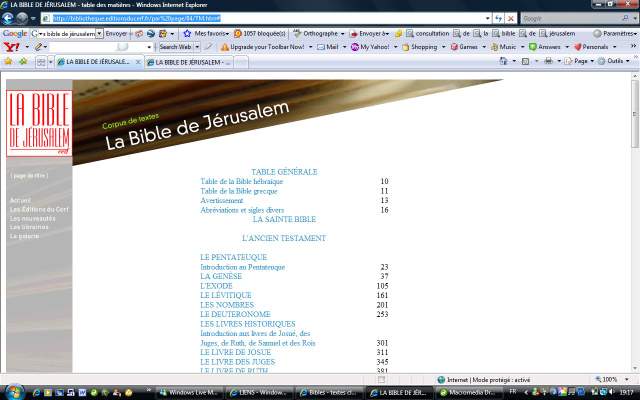Open the address bar history dropdown
This screenshot has height=400, width=640.
(x=488, y=18)
